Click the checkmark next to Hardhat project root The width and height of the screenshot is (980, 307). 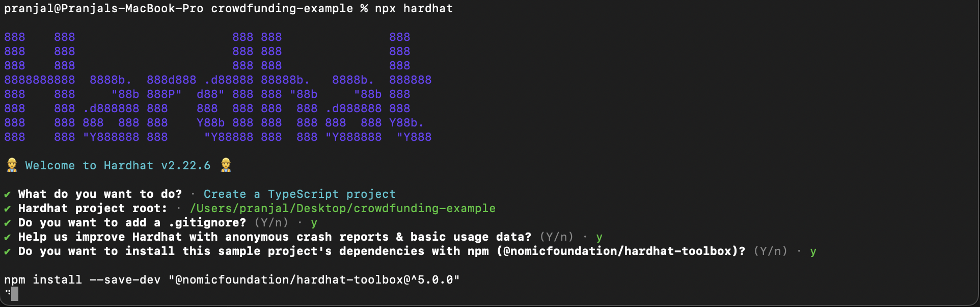[8, 209]
